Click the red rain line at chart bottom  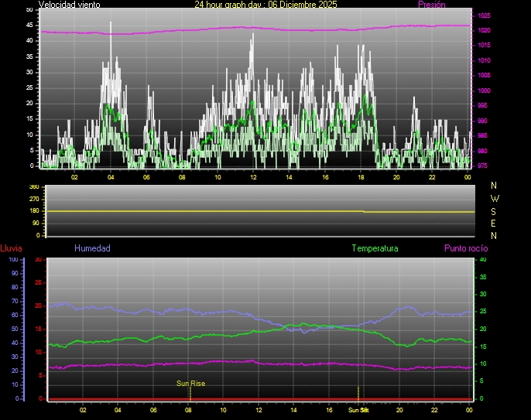tap(232, 399)
